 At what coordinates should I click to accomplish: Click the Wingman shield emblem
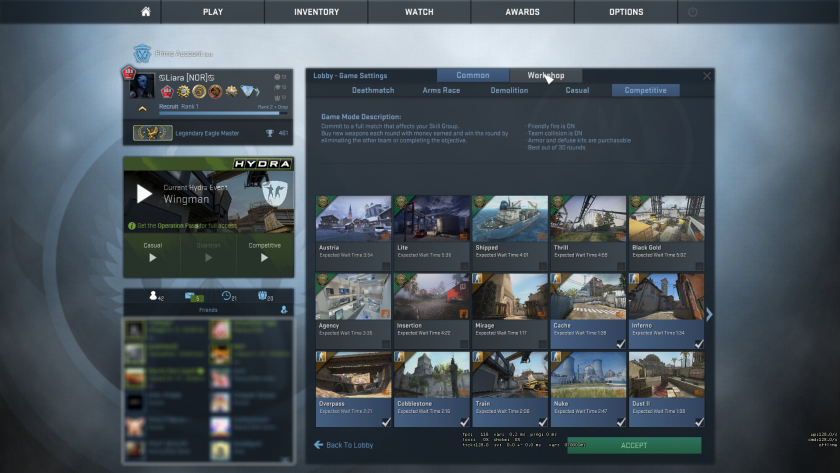pyautogui.click(x=275, y=193)
